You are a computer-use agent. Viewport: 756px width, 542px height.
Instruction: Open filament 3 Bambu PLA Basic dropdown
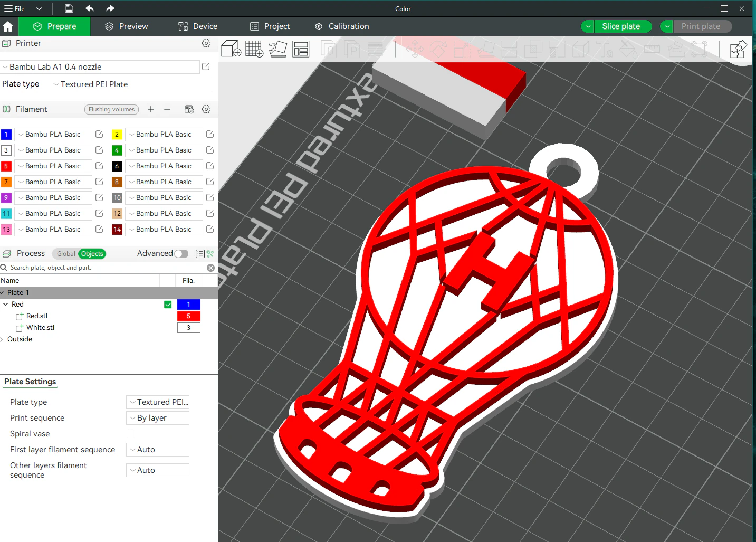(x=53, y=150)
